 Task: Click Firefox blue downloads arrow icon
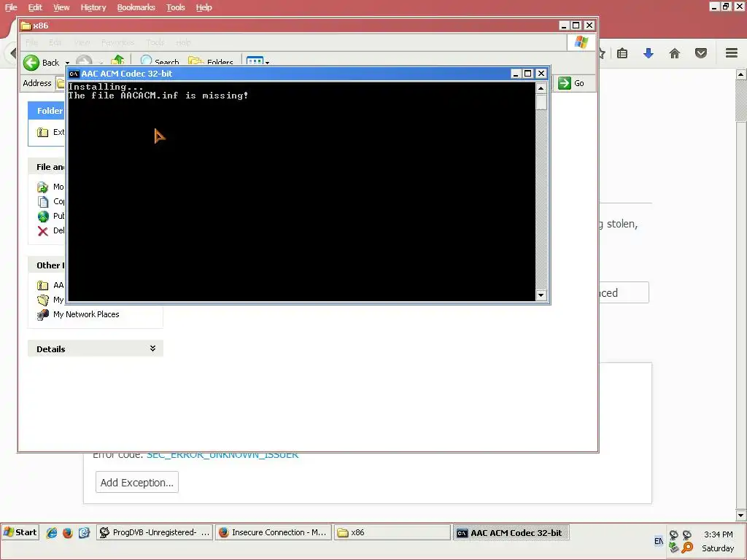(649, 53)
